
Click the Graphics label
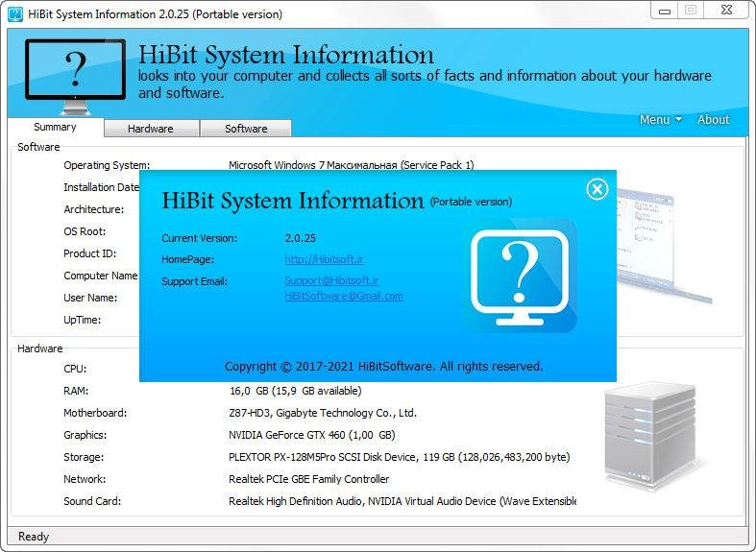pos(85,435)
